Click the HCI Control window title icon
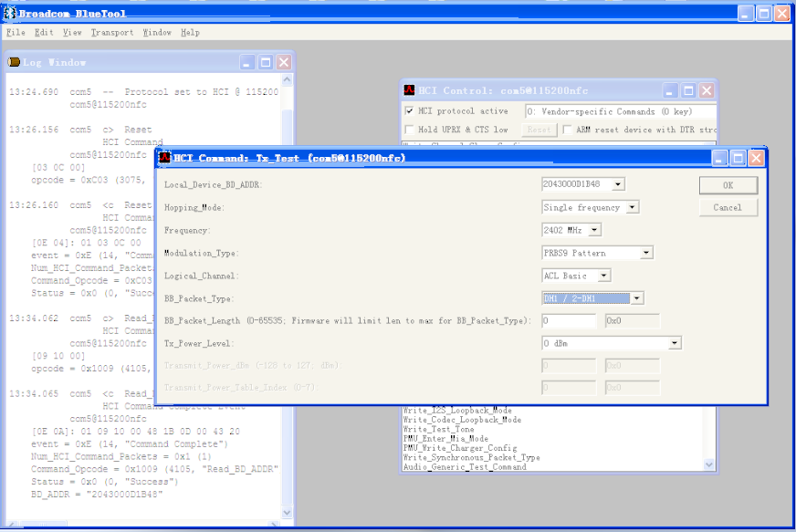This screenshot has height=532, width=796. [409, 90]
